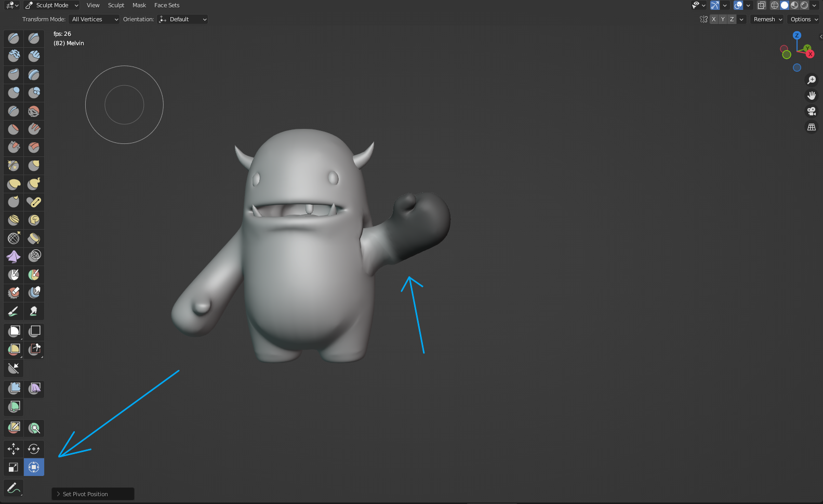The width and height of the screenshot is (823, 504).
Task: Toggle Y axis symmetry
Action: click(723, 19)
